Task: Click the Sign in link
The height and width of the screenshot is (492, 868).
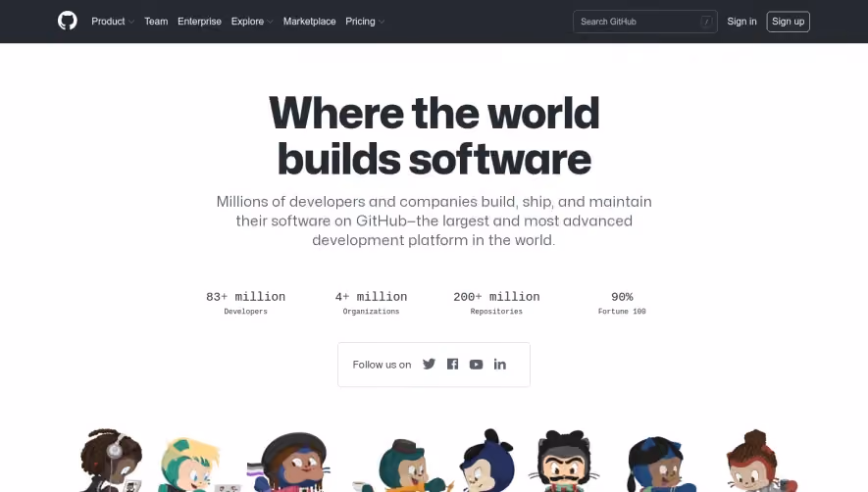Action: [741, 21]
